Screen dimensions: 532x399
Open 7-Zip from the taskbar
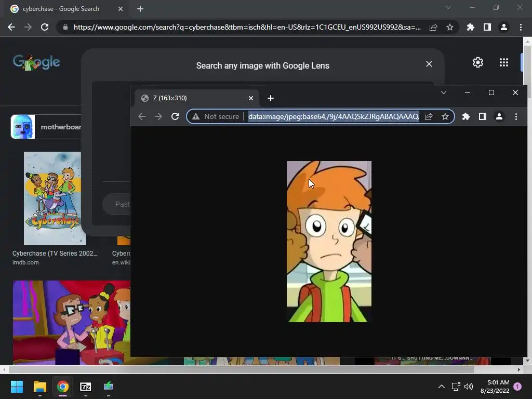(86, 387)
